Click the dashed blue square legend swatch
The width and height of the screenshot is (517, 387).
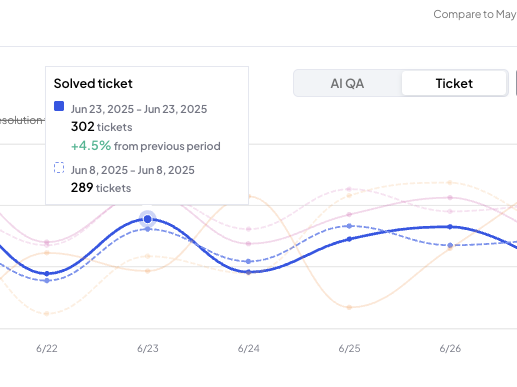59,168
